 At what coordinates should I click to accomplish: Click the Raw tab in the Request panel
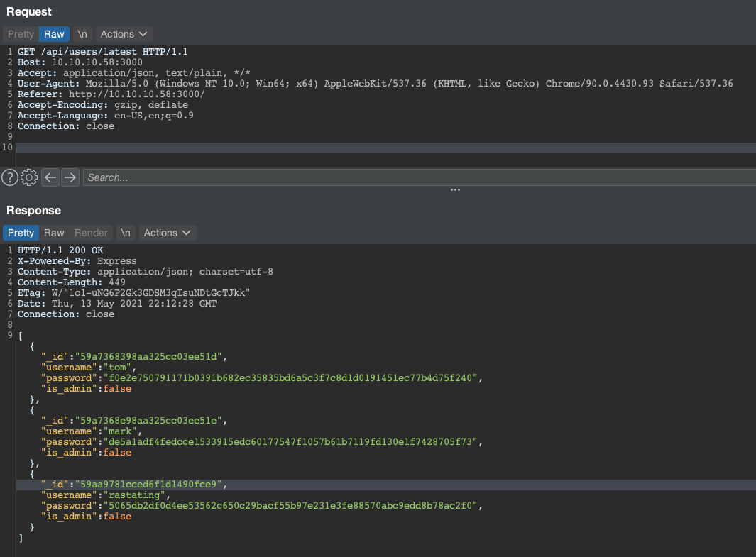53,33
